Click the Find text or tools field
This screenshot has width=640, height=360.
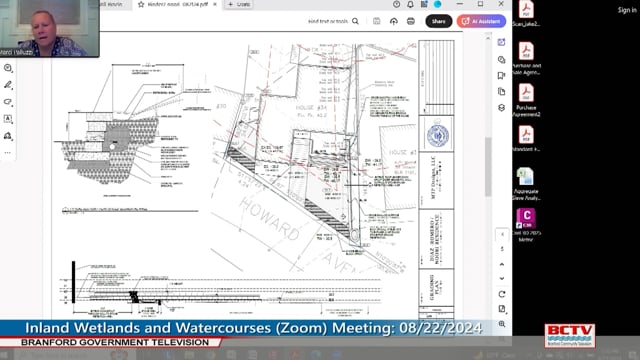click(328, 21)
